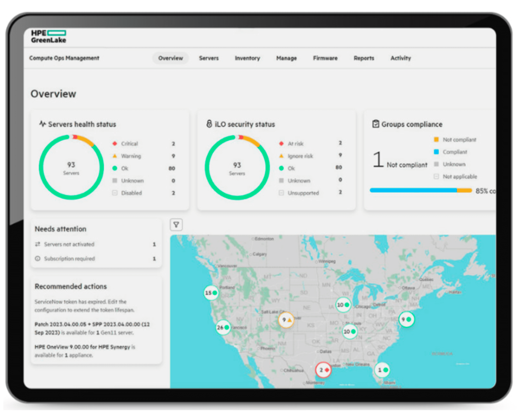Click the Servers not activated arrows icon
The image size is (519, 420).
[37, 244]
